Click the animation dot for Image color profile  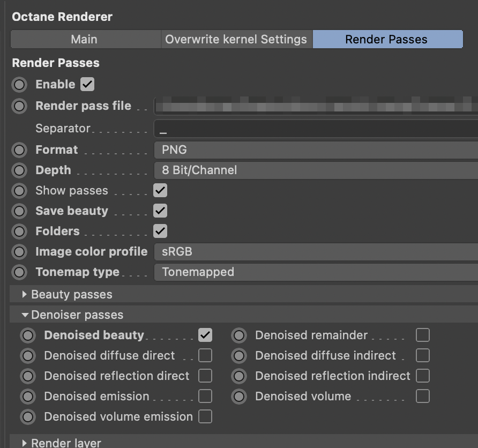(19, 252)
